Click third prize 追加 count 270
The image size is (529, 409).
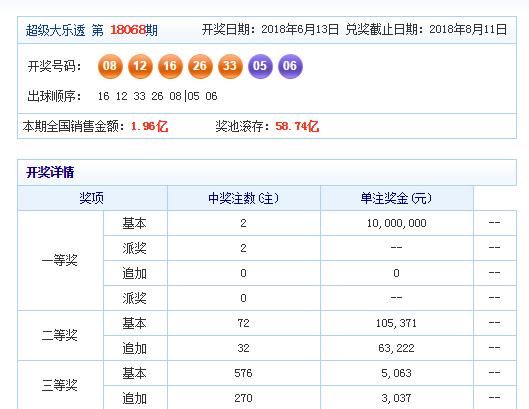[x=243, y=398]
